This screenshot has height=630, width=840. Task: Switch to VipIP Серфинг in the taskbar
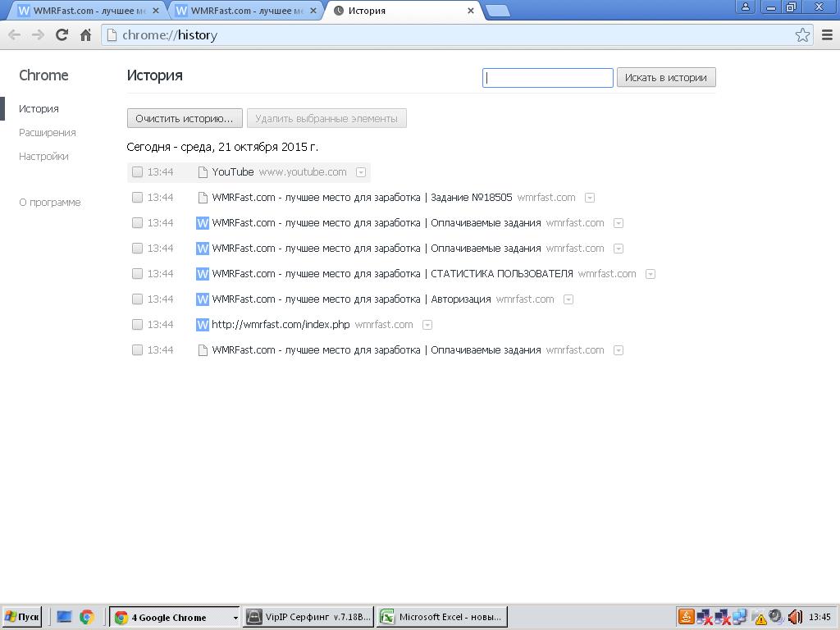308,617
